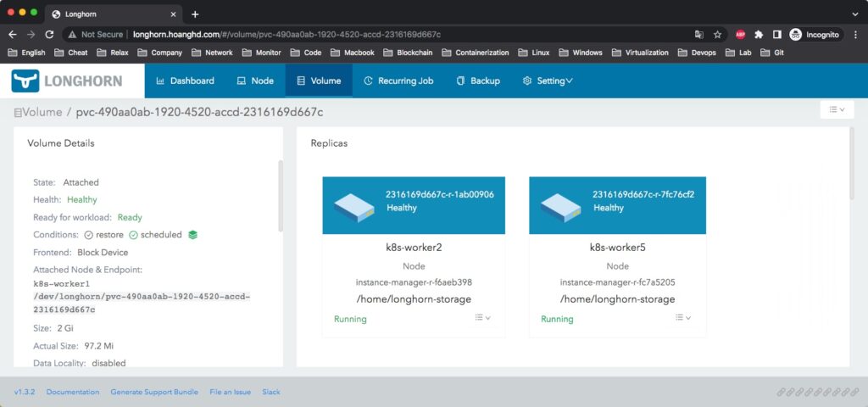Bookmark this page with star icon

717,34
